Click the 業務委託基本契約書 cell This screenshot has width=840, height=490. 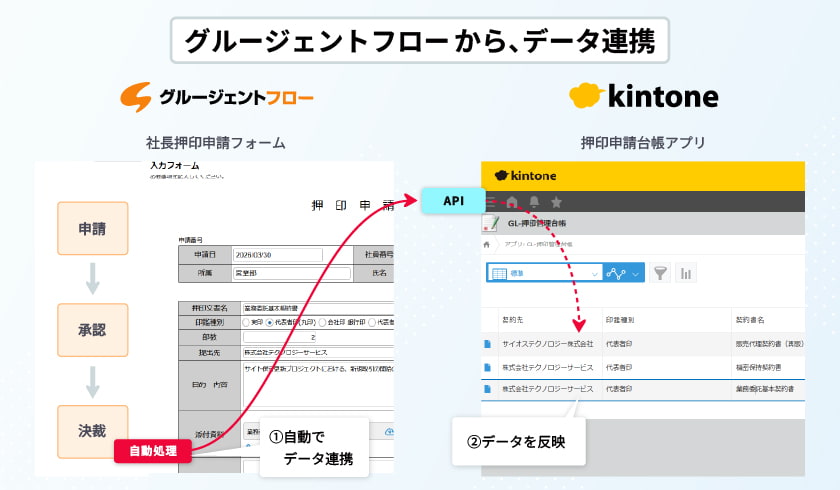764,389
